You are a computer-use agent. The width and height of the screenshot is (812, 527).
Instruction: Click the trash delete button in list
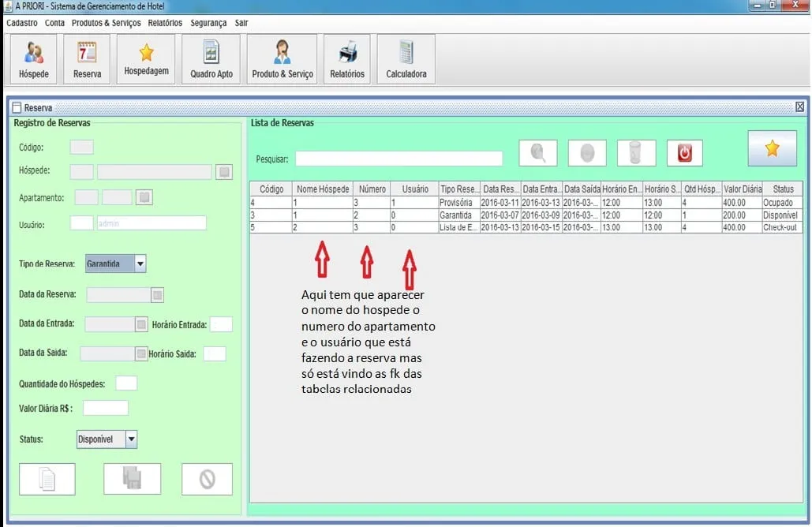click(635, 153)
